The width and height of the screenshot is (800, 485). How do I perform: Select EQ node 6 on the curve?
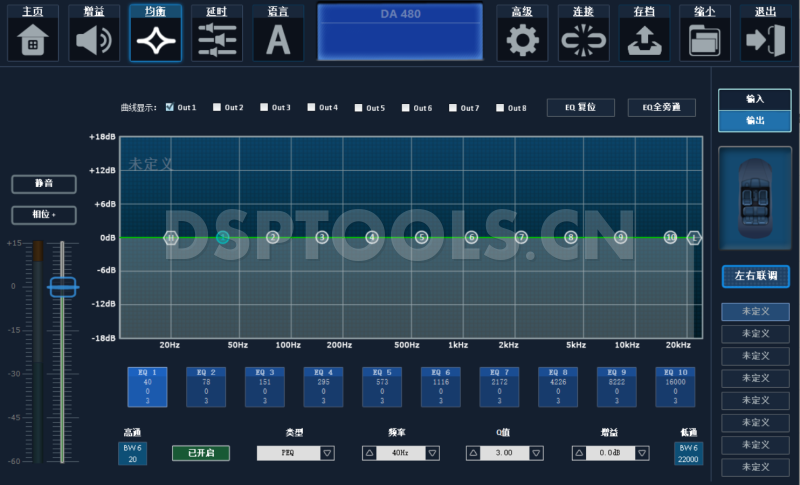[x=471, y=237]
